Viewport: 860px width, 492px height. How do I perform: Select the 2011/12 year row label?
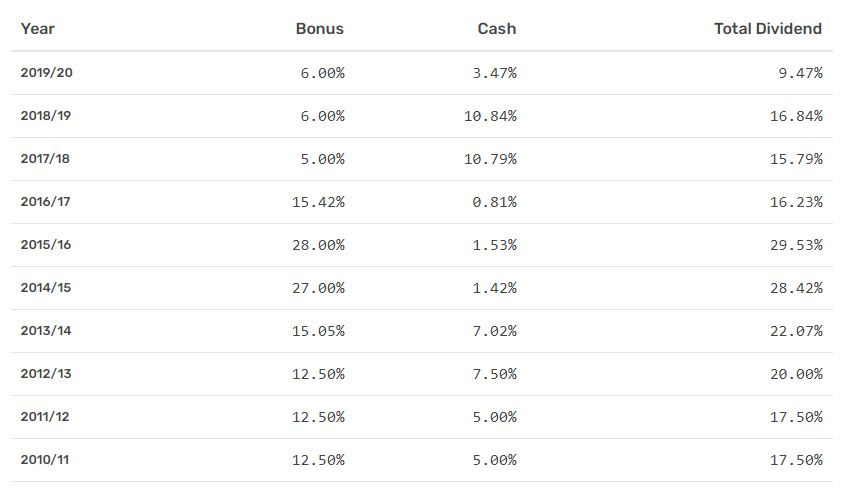[x=46, y=417]
